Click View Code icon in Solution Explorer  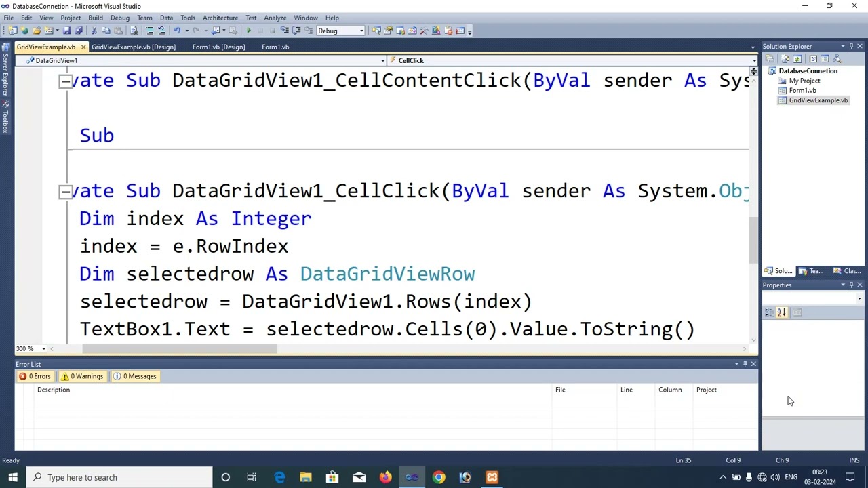pos(813,59)
